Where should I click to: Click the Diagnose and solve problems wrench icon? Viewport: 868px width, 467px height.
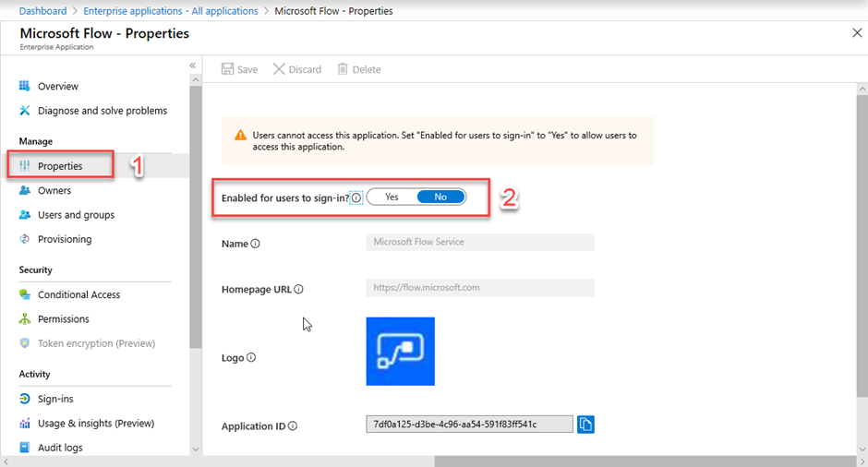pos(24,110)
